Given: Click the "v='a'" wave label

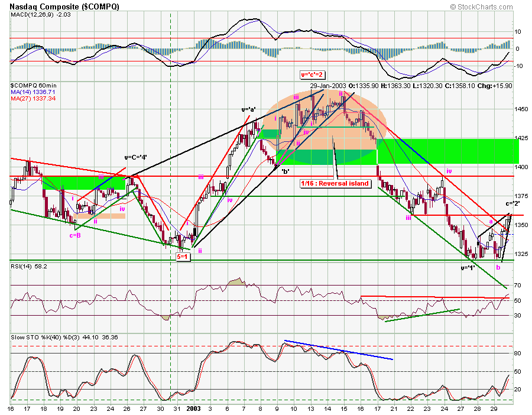Looking at the screenshot, I should pos(249,109).
